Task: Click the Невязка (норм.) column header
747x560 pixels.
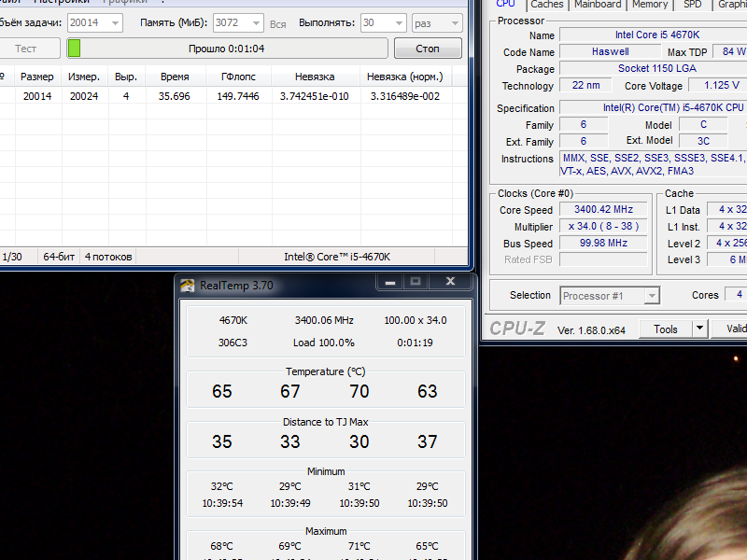Action: tap(405, 77)
